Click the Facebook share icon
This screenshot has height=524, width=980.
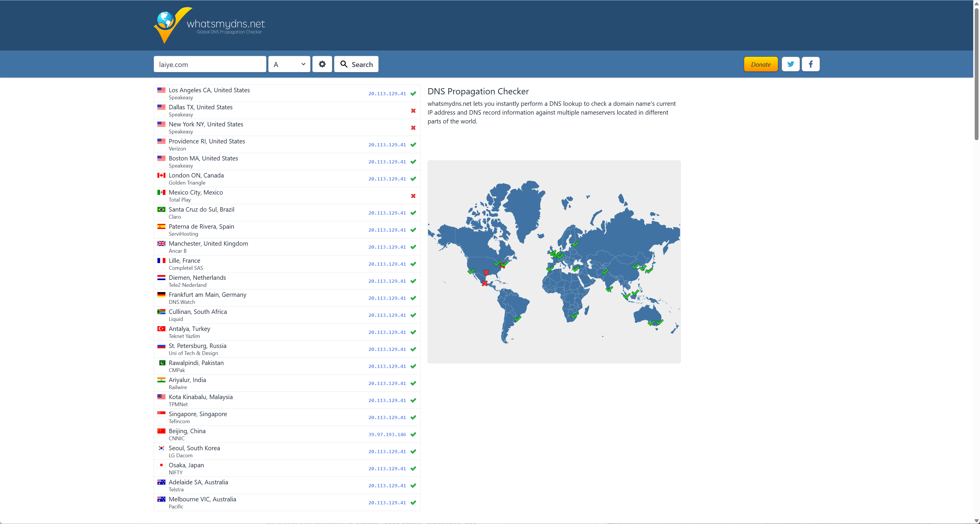tap(810, 64)
